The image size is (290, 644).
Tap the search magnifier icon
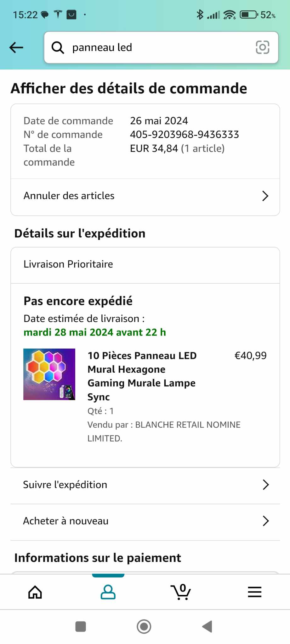click(x=58, y=47)
